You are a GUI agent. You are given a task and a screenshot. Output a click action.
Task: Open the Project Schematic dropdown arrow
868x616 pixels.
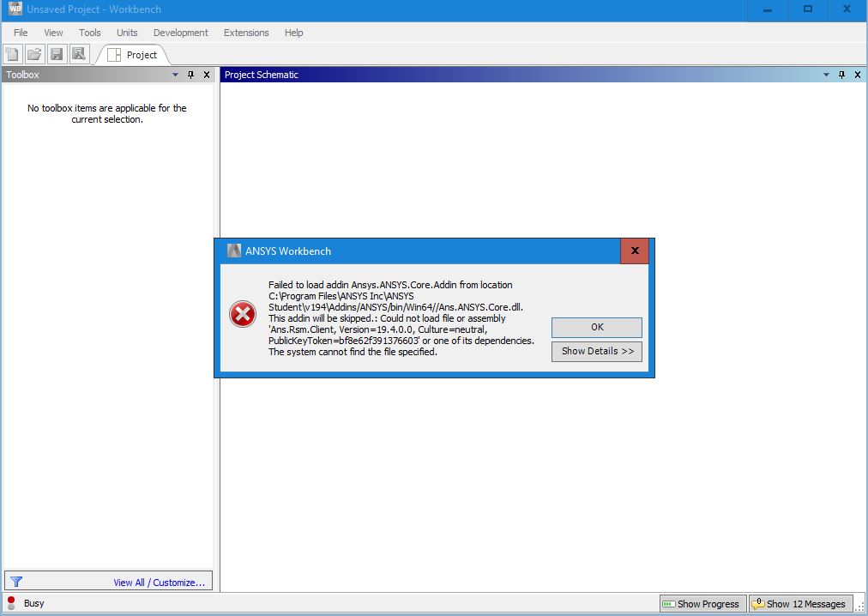827,75
